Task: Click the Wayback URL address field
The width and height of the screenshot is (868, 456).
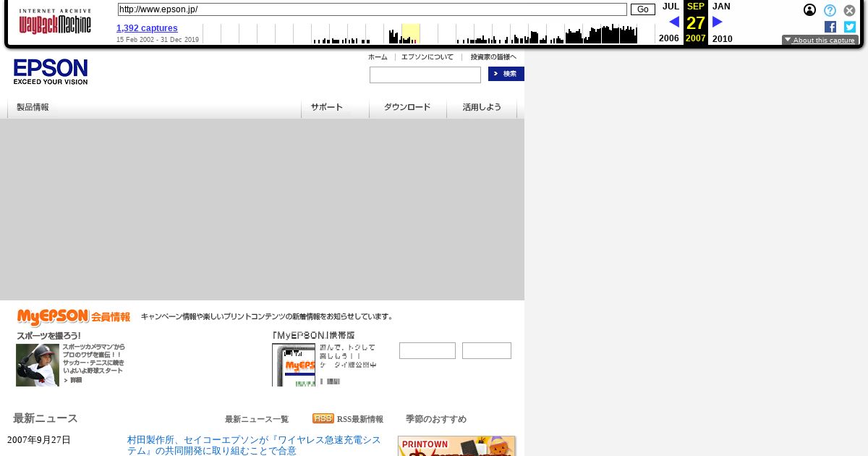Action: coord(372,9)
